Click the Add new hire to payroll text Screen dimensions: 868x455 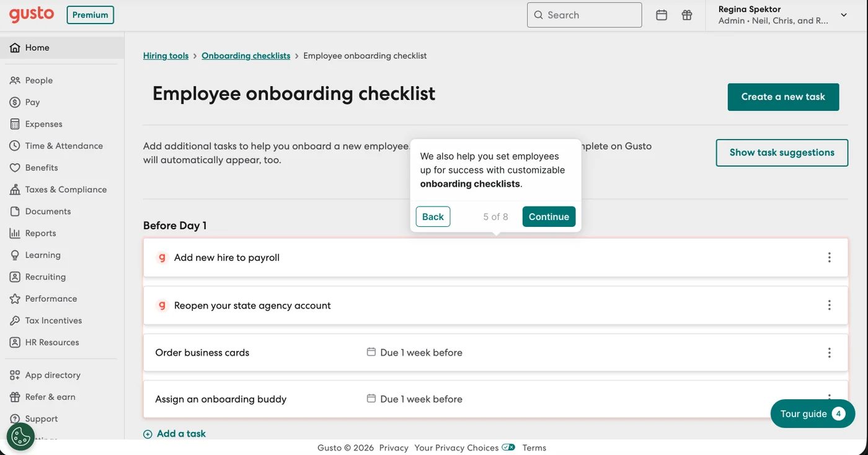coord(227,258)
